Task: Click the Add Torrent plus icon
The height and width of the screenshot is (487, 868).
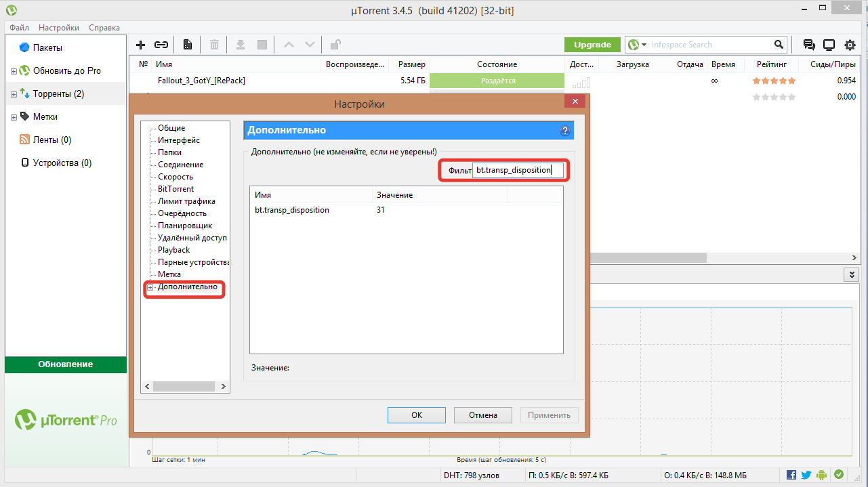Action: pyautogui.click(x=141, y=45)
